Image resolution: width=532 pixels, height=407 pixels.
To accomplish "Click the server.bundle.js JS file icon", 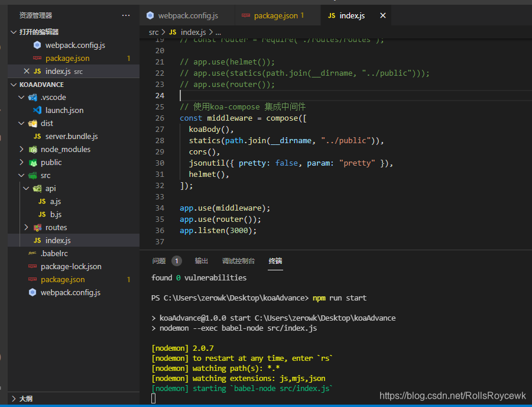I will point(37,136).
